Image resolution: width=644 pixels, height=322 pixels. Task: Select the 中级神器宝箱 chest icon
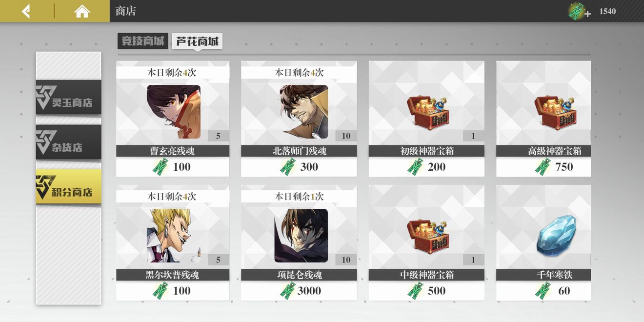(x=428, y=237)
